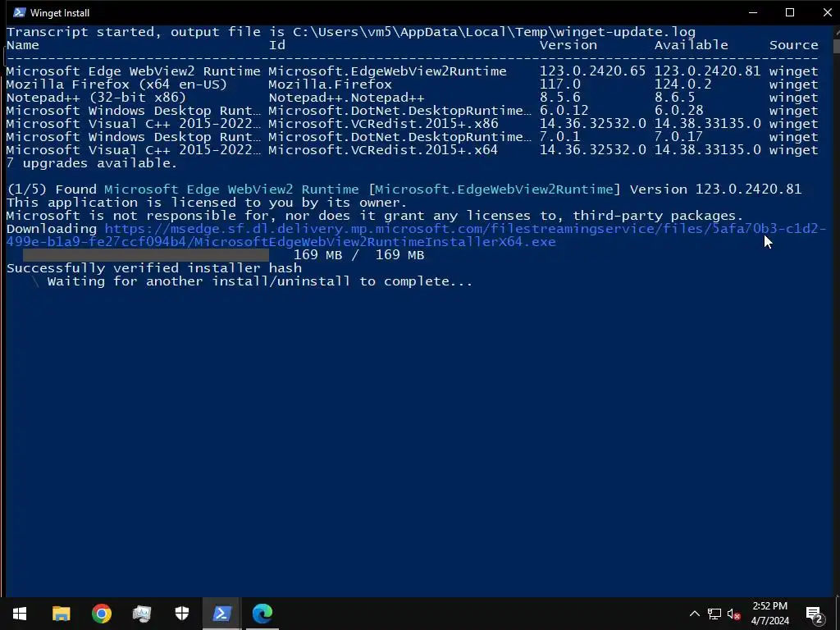The image size is (840, 630).
Task: Click available version '6.0.28'
Action: tap(678, 111)
